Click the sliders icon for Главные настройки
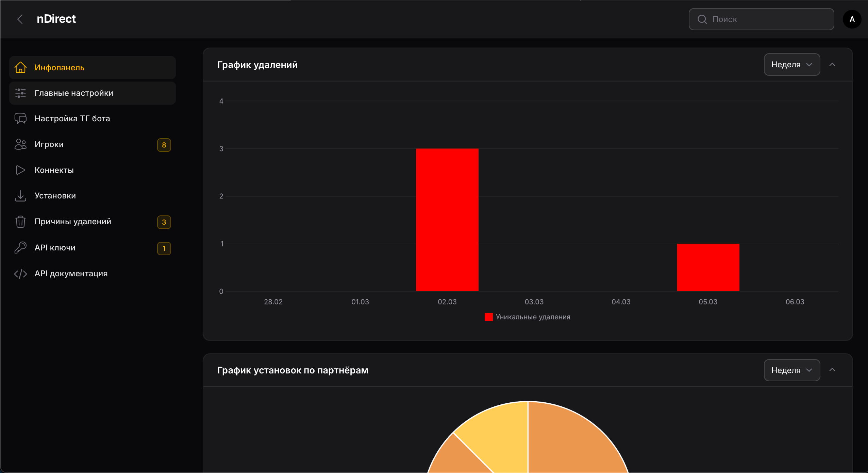Viewport: 868px width, 473px height. (x=20, y=93)
